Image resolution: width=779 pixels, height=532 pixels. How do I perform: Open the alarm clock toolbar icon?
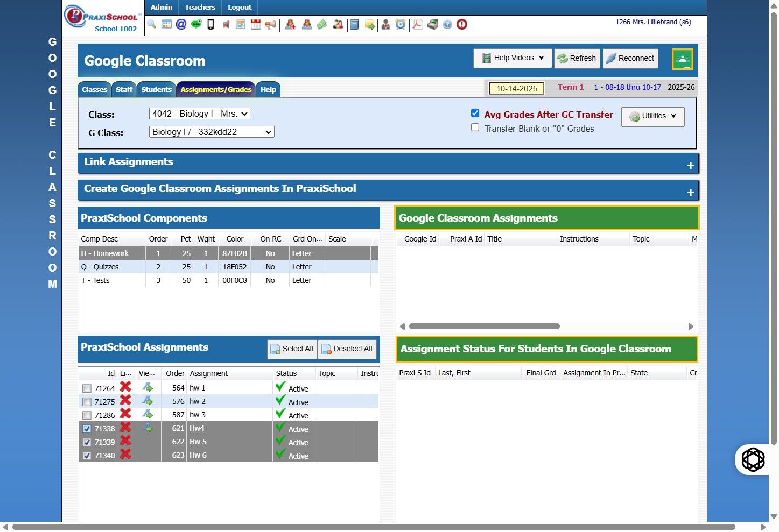click(x=401, y=24)
